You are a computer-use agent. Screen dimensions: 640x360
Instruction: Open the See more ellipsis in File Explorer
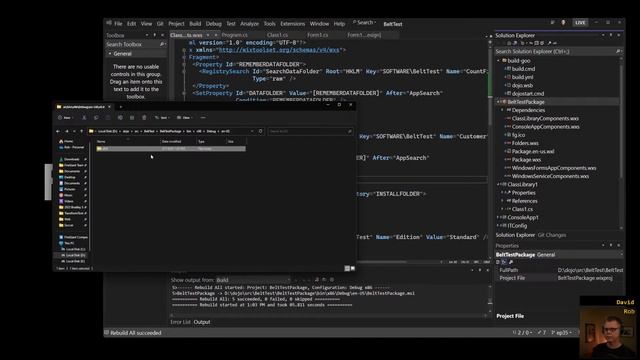coord(203,118)
